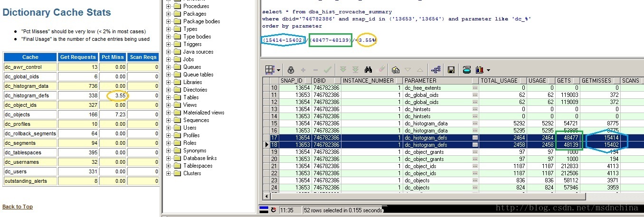Click the Triggers folder icon
Image resolution: width=644 pixels, height=217 pixels.
click(x=177, y=44)
